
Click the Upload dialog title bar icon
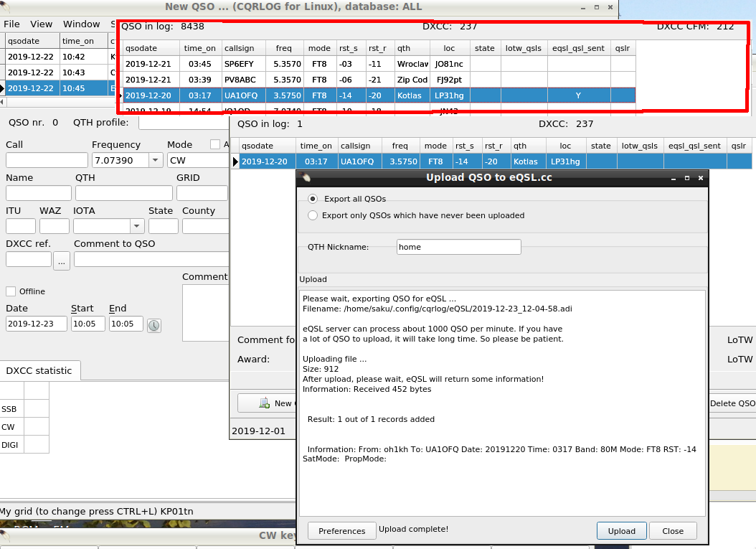coord(306,177)
